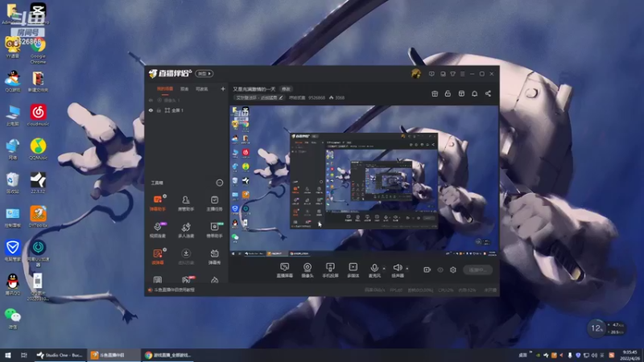The image size is (644, 362).
Task: Click the live preview canvas
Action: coord(364,182)
